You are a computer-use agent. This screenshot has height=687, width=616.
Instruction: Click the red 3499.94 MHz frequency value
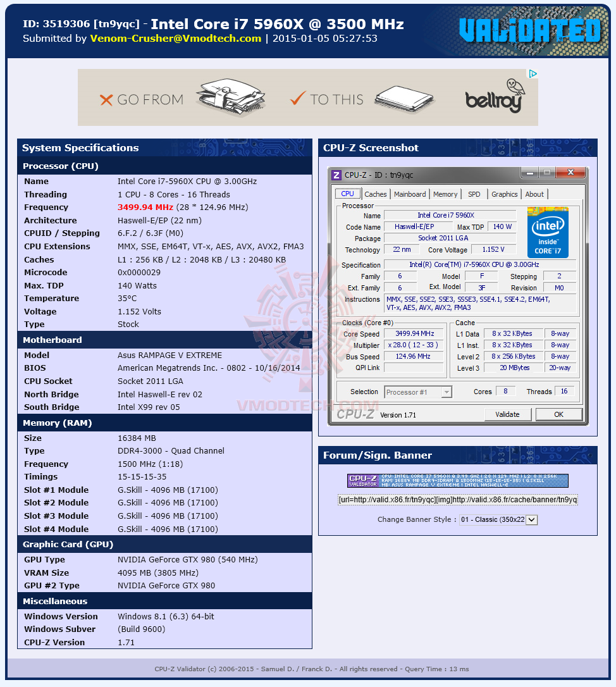click(x=145, y=207)
